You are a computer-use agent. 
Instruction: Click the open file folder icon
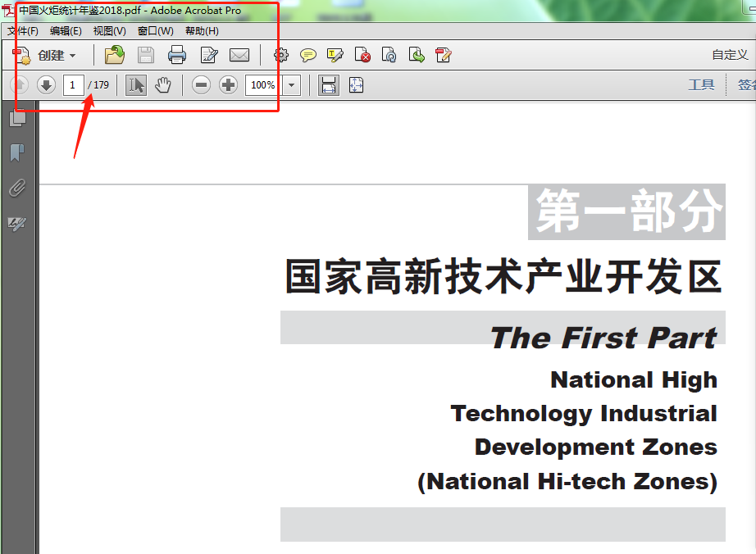point(115,56)
